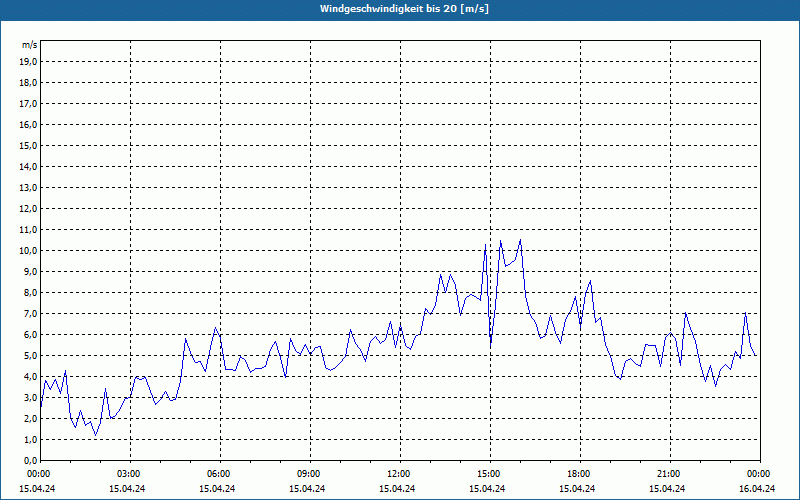Click the '5,0' y-axis label

[30, 356]
